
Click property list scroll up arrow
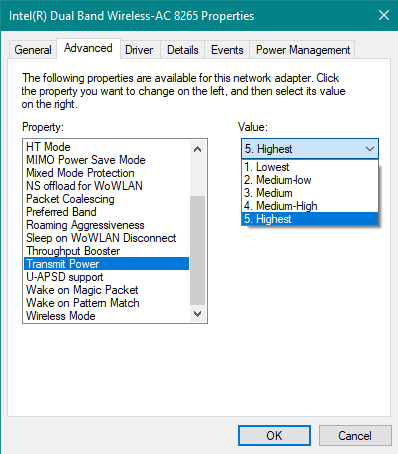click(198, 149)
